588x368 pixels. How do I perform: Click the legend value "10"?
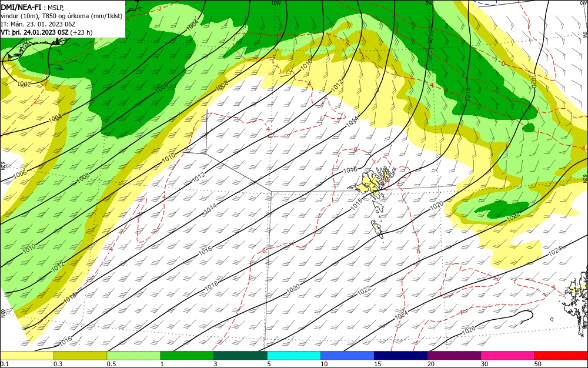tap(324, 364)
